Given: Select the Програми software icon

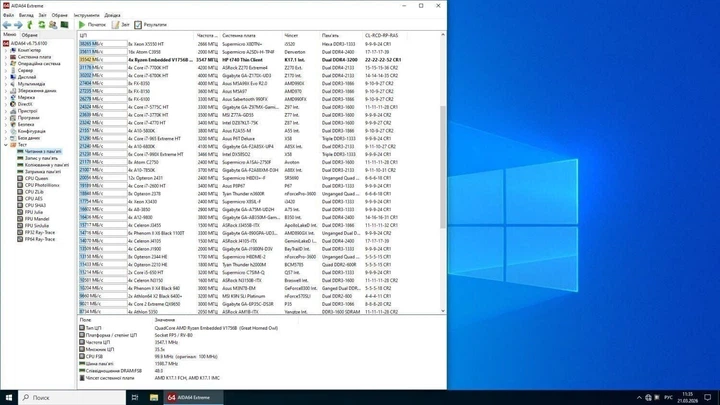Looking at the screenshot, I should pyautogui.click(x=13, y=118).
